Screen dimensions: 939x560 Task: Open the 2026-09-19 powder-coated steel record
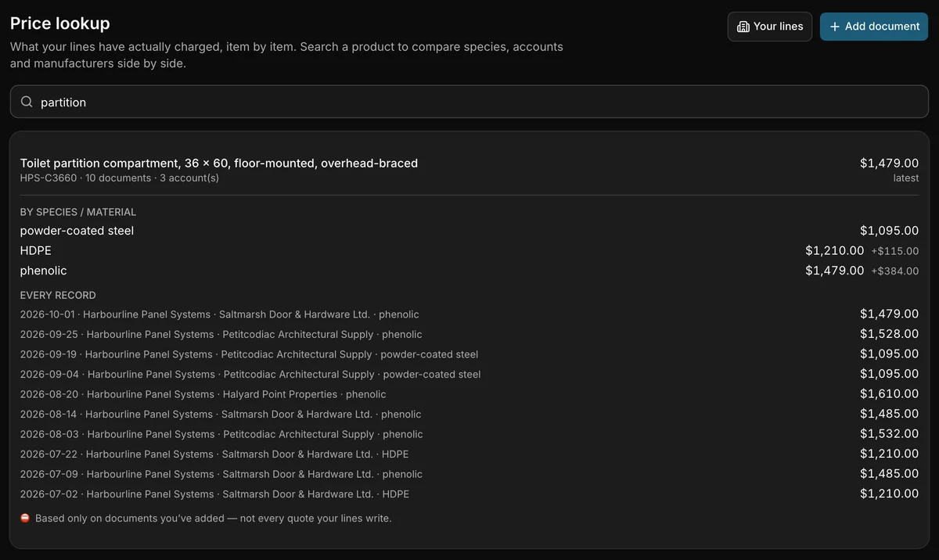tap(469, 354)
